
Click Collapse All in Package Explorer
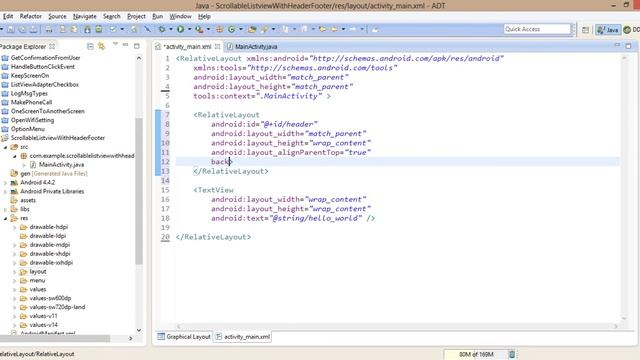(90, 46)
